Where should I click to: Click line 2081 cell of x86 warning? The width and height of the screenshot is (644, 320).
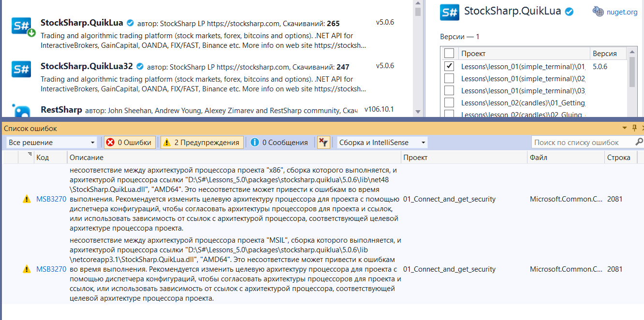coord(615,199)
